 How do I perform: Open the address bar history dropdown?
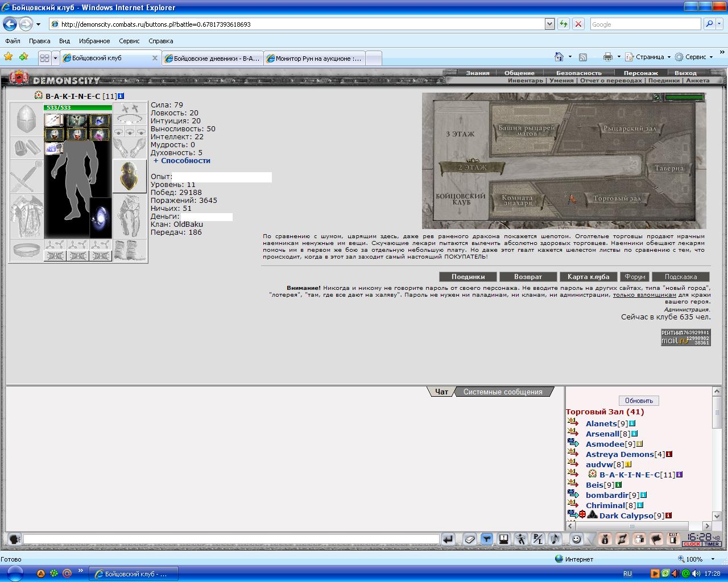click(x=549, y=24)
